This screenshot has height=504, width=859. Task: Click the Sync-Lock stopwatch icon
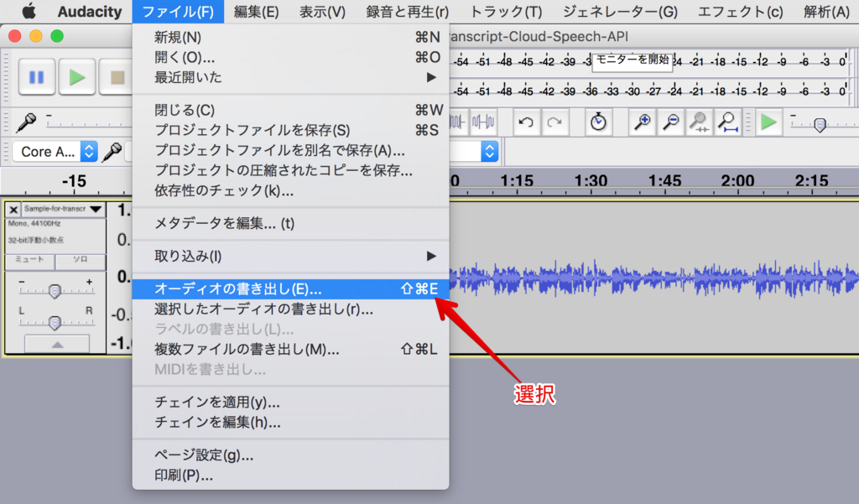598,122
